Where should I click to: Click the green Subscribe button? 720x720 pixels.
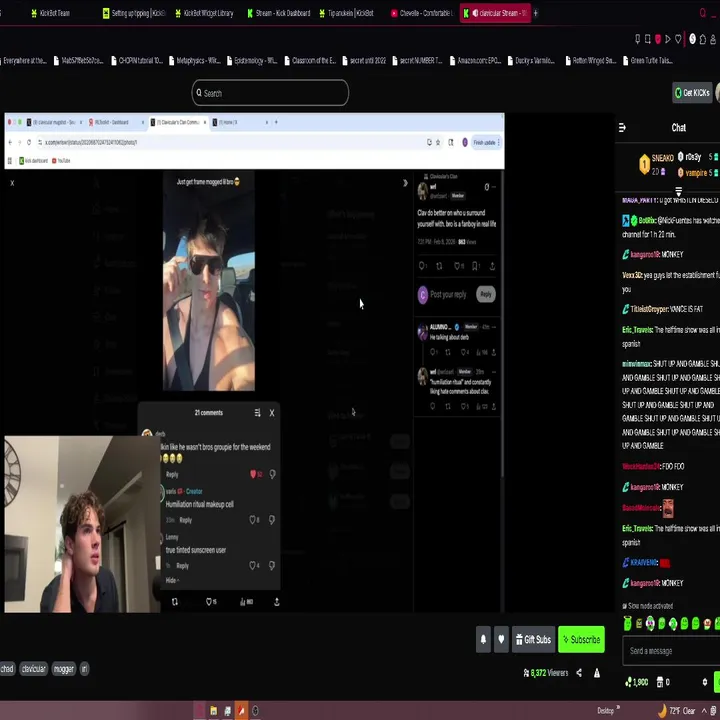coord(581,639)
